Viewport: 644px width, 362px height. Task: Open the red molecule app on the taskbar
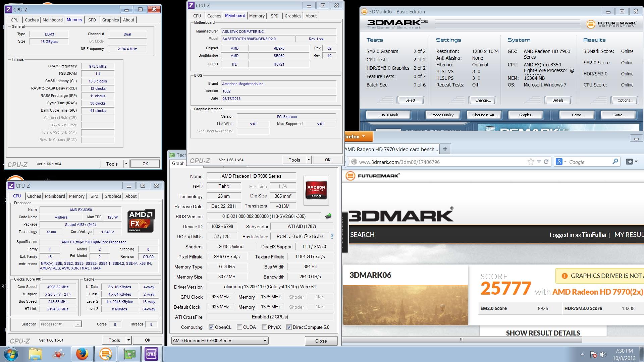click(59, 354)
